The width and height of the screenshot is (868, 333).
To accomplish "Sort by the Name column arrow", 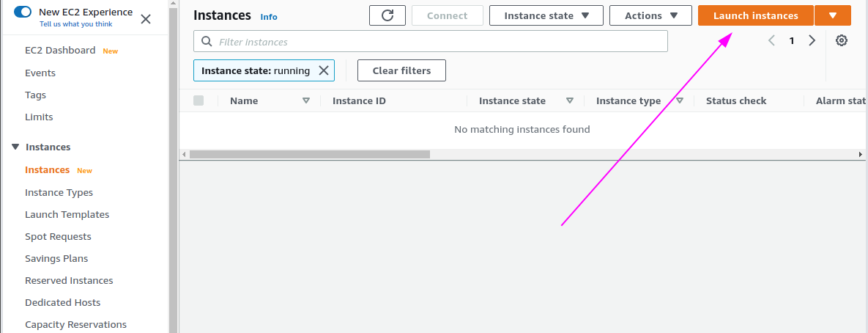I will coord(306,100).
